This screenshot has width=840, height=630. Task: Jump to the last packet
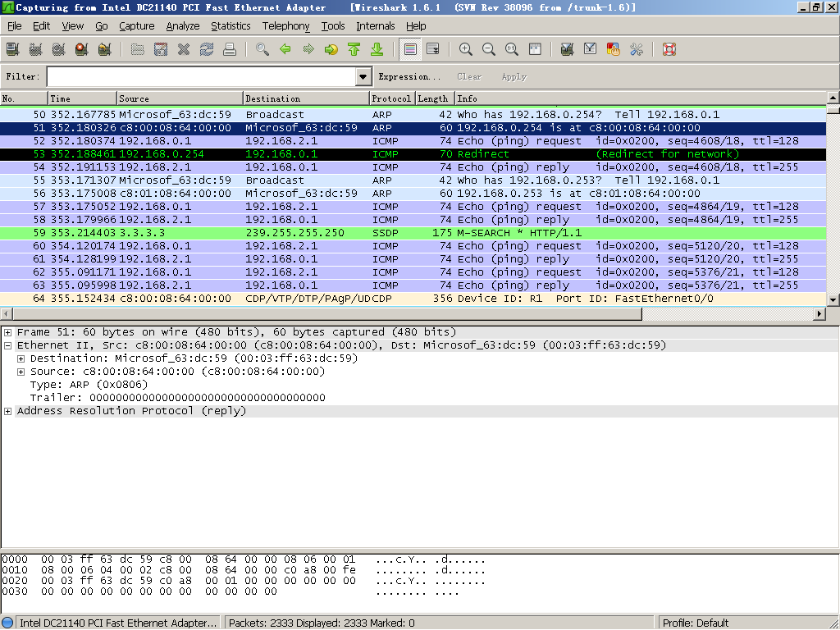click(x=377, y=49)
